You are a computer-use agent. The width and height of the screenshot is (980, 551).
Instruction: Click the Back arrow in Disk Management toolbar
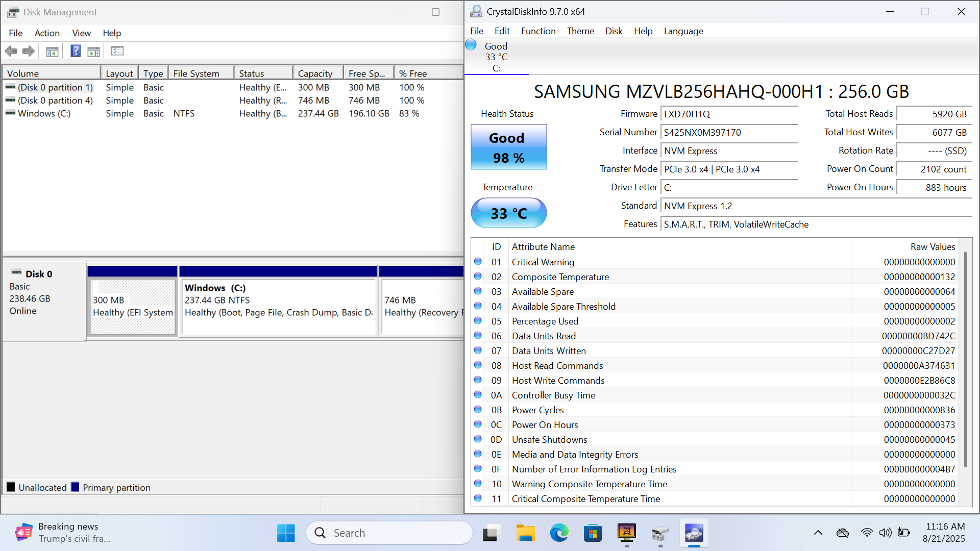pos(11,51)
